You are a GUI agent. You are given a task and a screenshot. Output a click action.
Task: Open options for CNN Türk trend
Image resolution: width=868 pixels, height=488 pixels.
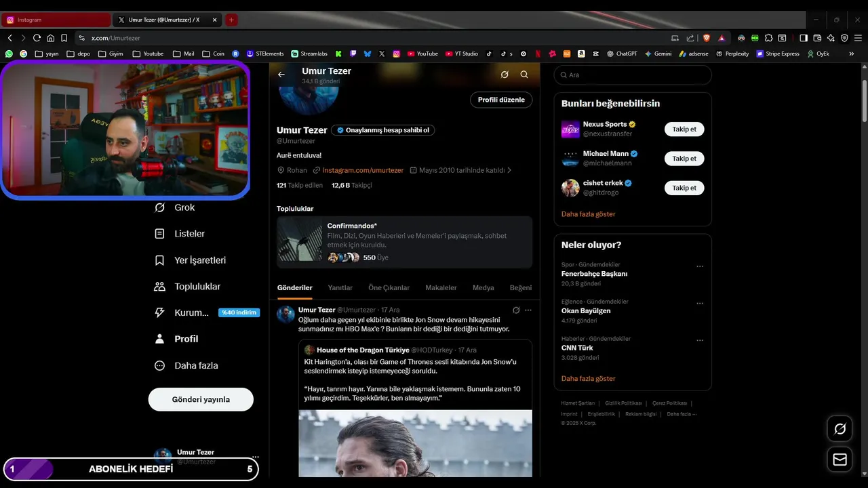pyautogui.click(x=700, y=340)
